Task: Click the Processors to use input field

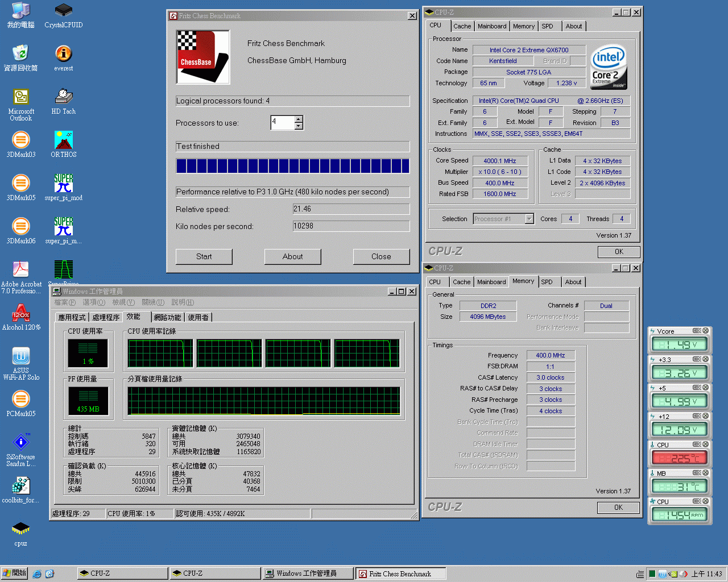Action: (283, 122)
